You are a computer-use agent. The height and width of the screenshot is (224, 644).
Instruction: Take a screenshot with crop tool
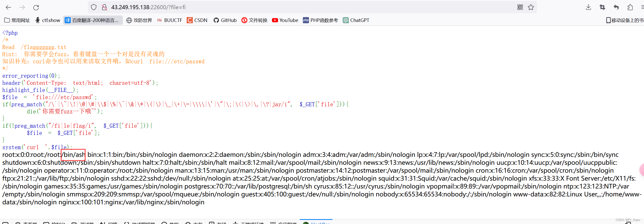(602, 7)
